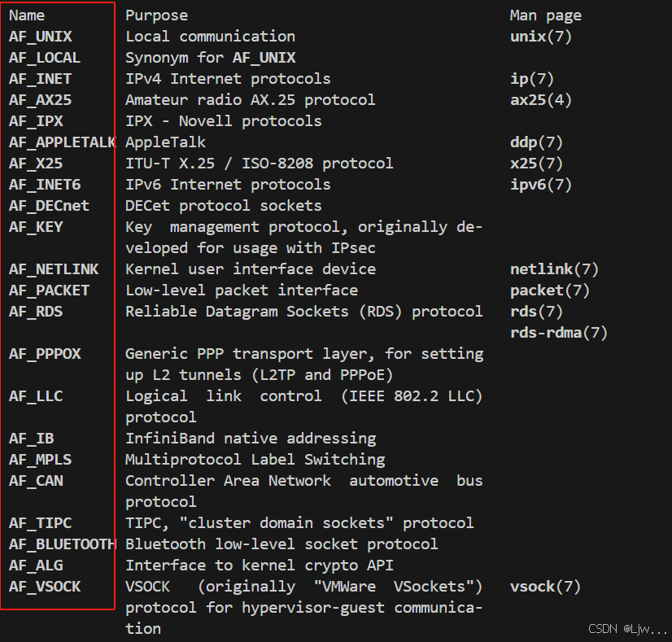Click the AF_NETLINK name entry
The width and height of the screenshot is (672, 642).
click(x=54, y=269)
